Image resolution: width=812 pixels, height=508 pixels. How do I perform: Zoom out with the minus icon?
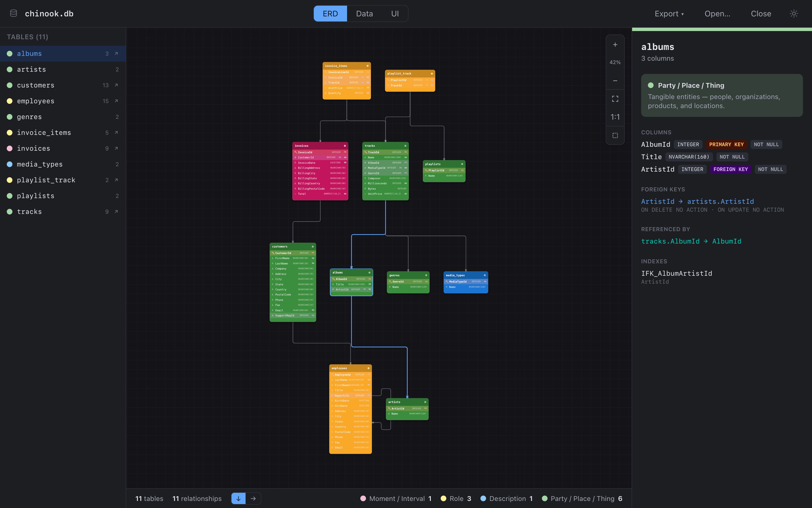pyautogui.click(x=615, y=81)
